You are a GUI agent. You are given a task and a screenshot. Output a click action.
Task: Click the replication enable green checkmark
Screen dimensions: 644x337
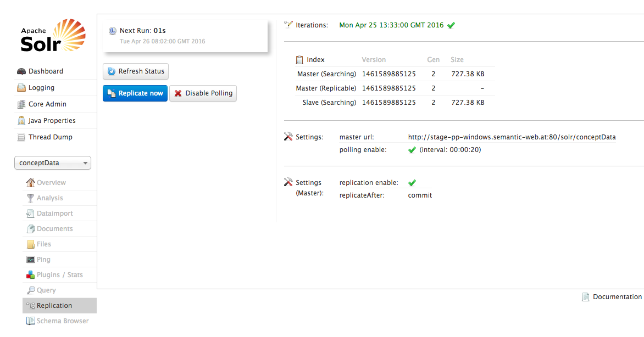pyautogui.click(x=412, y=183)
